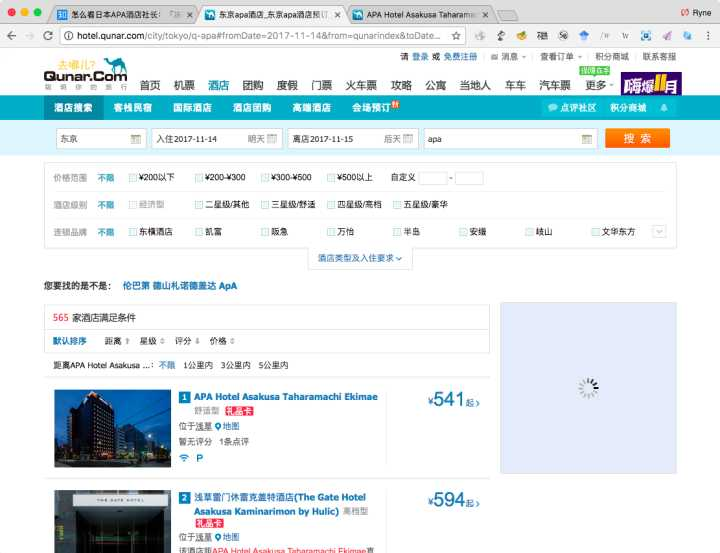The image size is (720, 553).
Task: Open APA Hotel Asakusa Taharamachi Ekimae link
Action: point(285,397)
